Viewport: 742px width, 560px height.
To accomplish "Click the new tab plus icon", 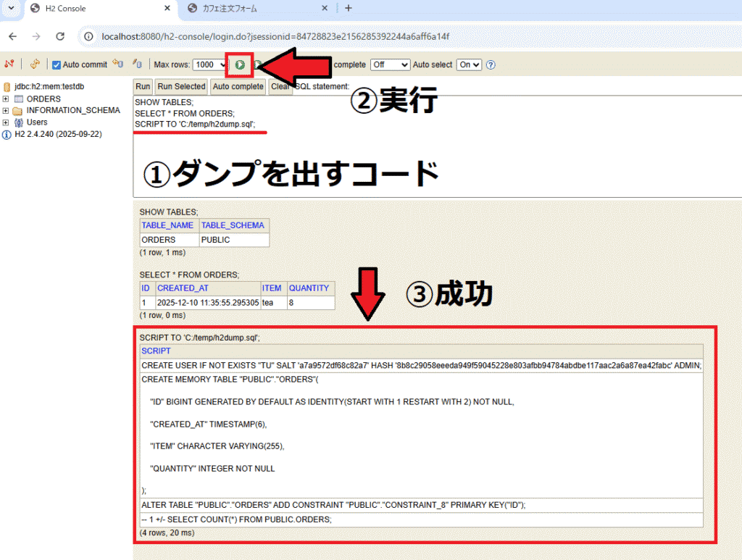I will click(x=349, y=9).
